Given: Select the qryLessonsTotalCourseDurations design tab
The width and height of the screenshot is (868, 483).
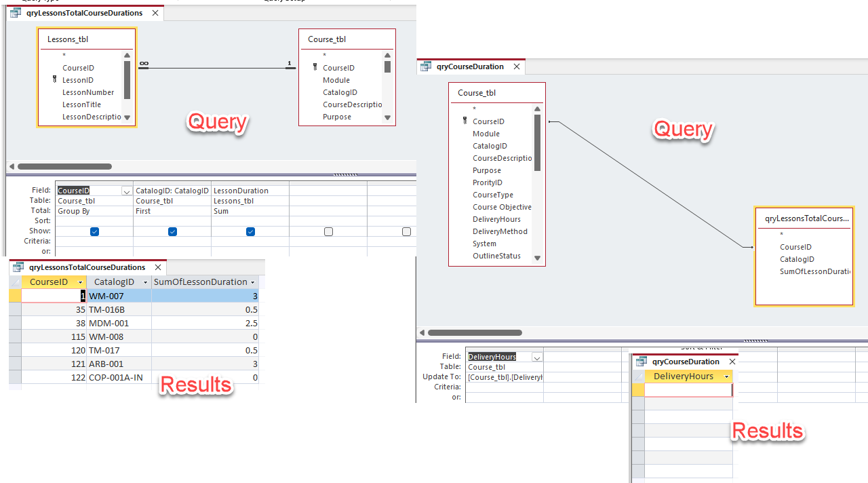Looking at the screenshot, I should pyautogui.click(x=85, y=13).
